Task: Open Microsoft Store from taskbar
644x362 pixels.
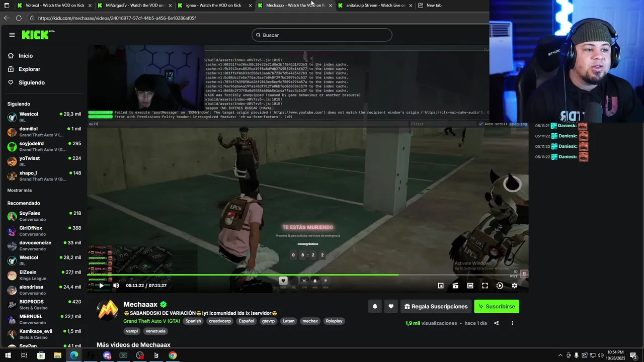Action: click(41, 355)
